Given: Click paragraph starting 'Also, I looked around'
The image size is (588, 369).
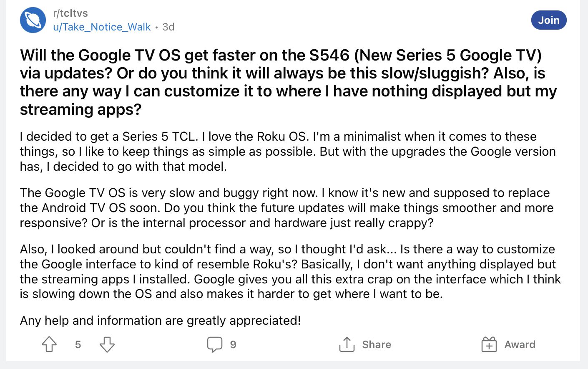Looking at the screenshot, I should coord(290,272).
